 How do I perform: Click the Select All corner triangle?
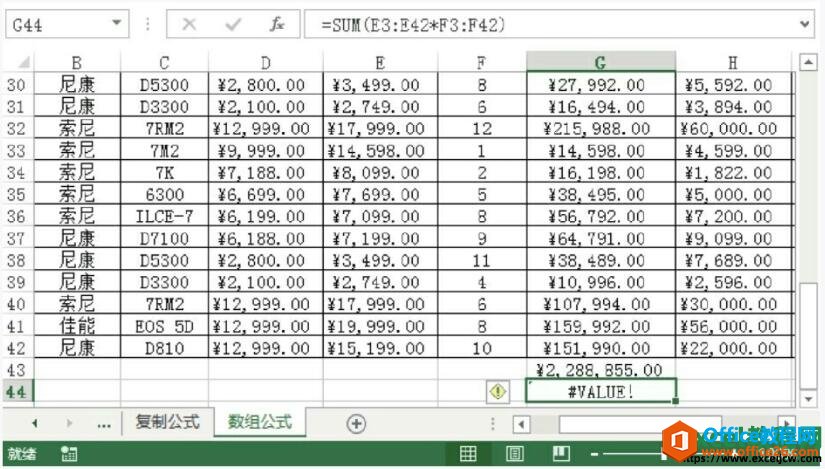[23, 63]
